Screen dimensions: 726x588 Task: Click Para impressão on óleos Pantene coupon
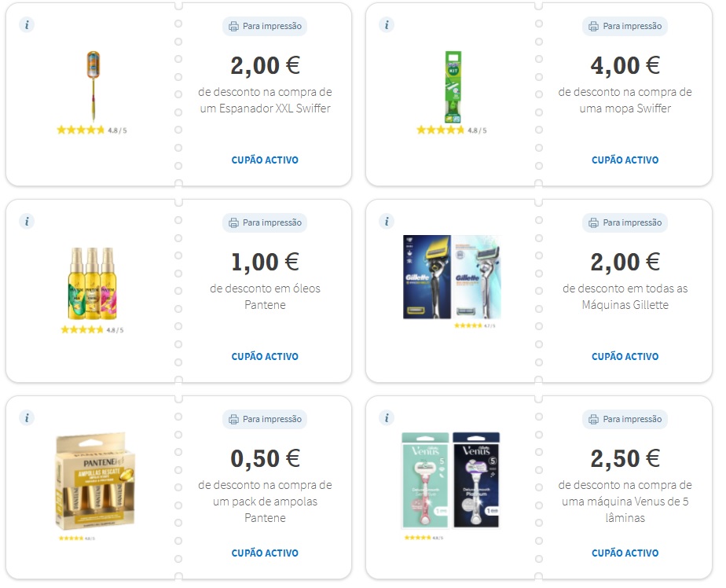(265, 222)
